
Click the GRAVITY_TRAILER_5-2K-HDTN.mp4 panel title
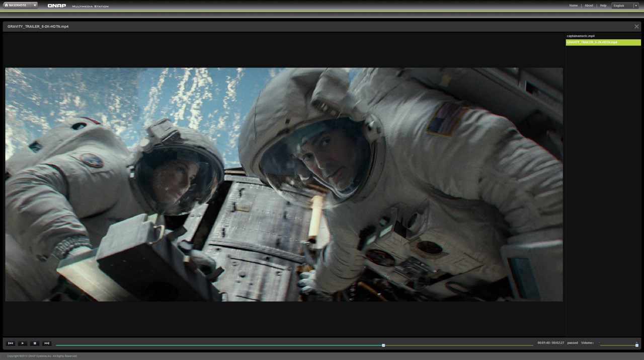pyautogui.click(x=38, y=27)
